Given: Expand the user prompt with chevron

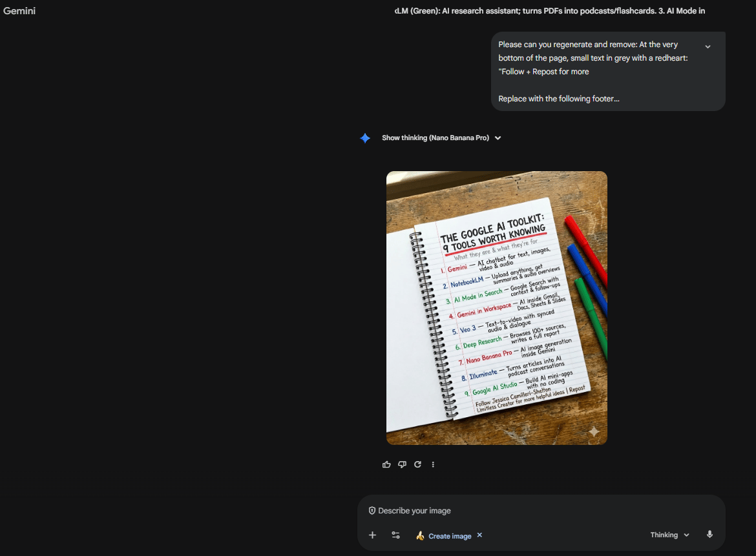Looking at the screenshot, I should [x=708, y=46].
